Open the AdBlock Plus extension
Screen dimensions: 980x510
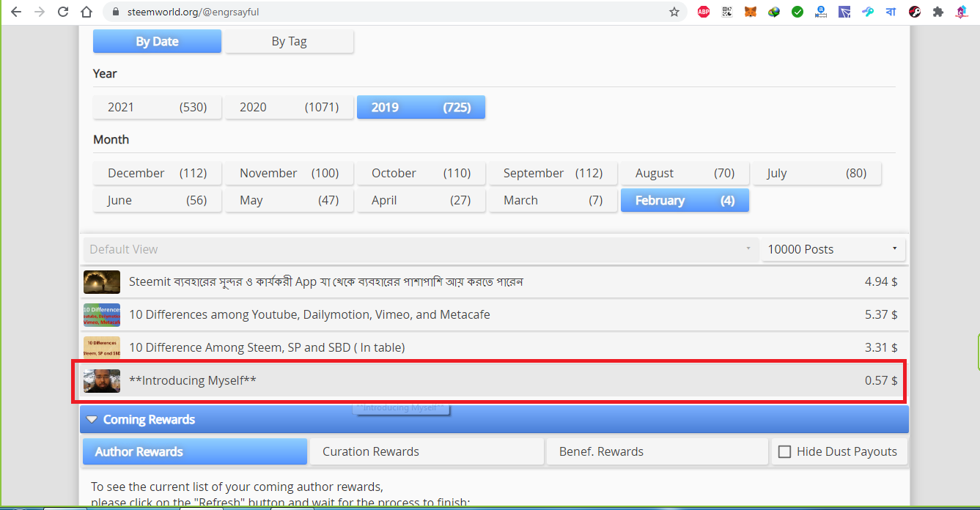tap(704, 12)
